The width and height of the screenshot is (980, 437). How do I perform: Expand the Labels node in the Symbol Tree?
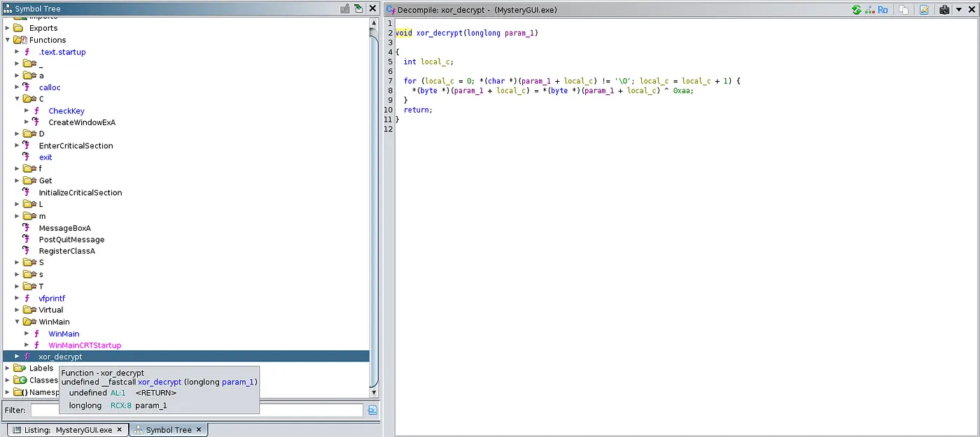point(8,368)
